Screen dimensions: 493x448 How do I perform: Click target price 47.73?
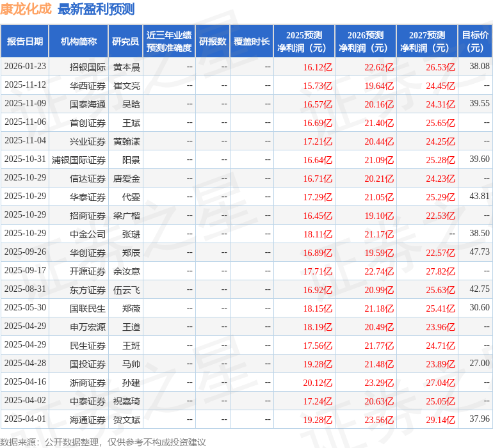pyautogui.click(x=480, y=252)
